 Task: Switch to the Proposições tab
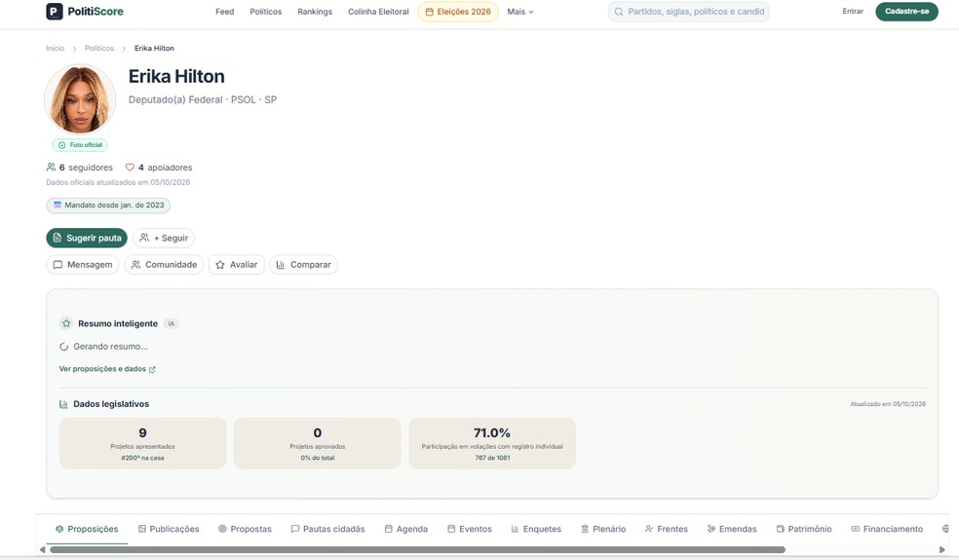pyautogui.click(x=87, y=529)
